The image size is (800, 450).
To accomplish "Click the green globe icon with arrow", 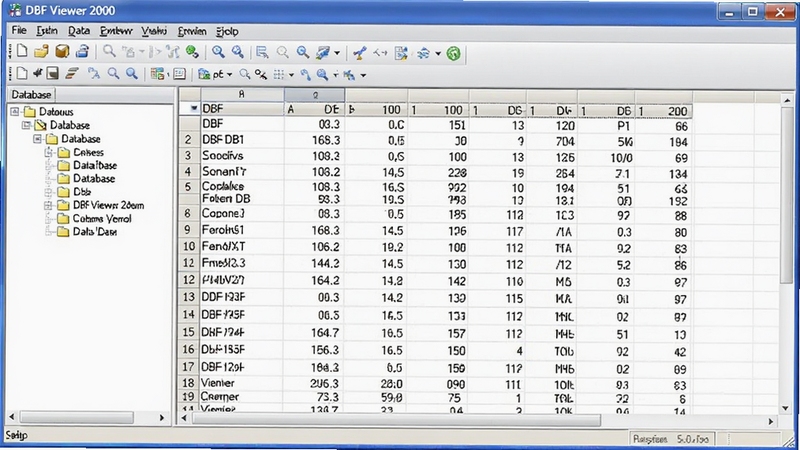I will (x=192, y=52).
